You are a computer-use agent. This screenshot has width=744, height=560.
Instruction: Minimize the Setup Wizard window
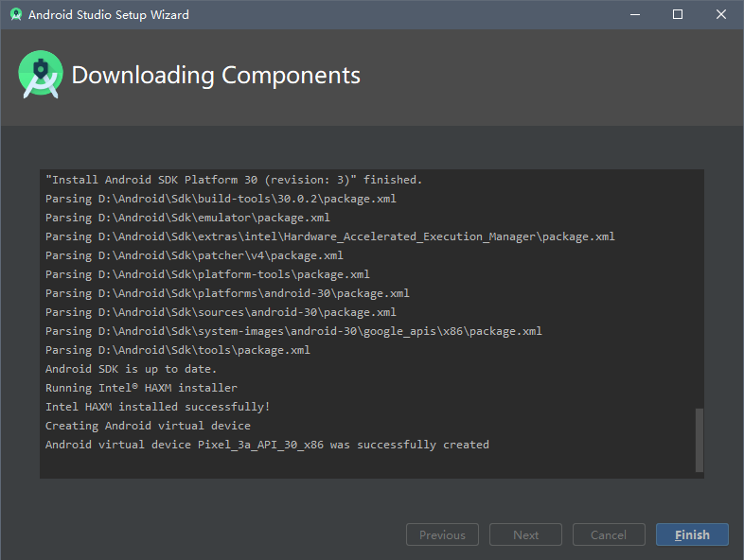pos(635,15)
